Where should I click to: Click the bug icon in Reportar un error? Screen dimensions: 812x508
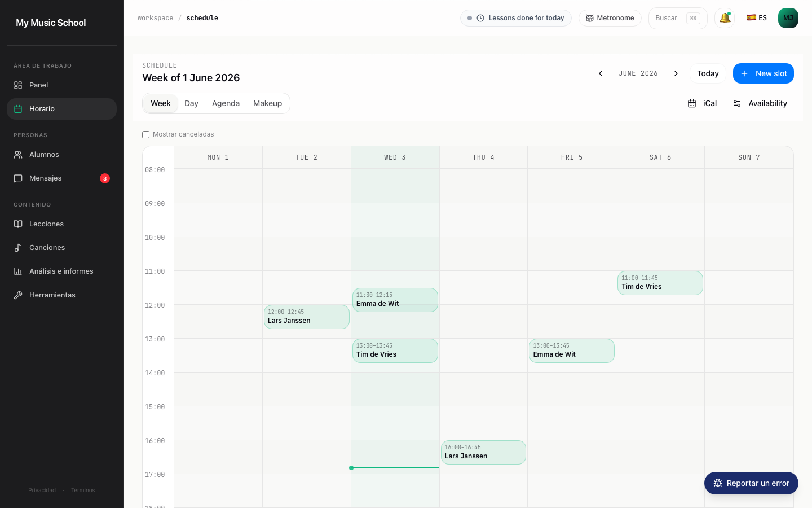pos(718,483)
